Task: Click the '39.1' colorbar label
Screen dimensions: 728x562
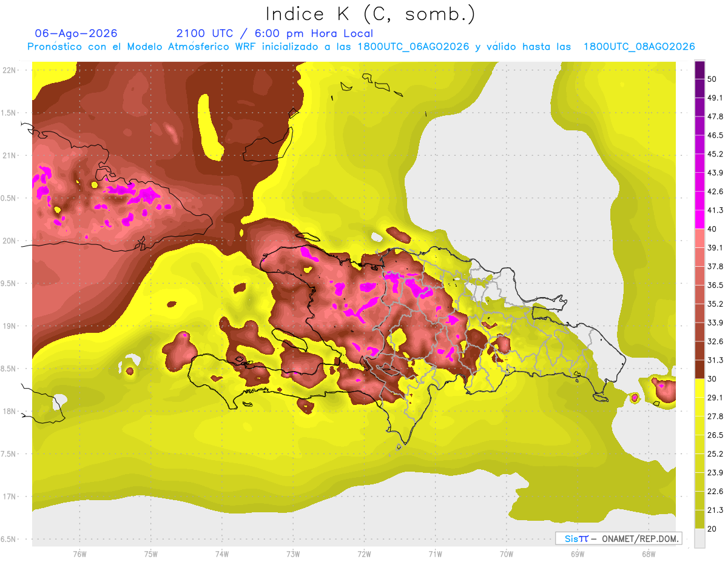Action: [715, 247]
